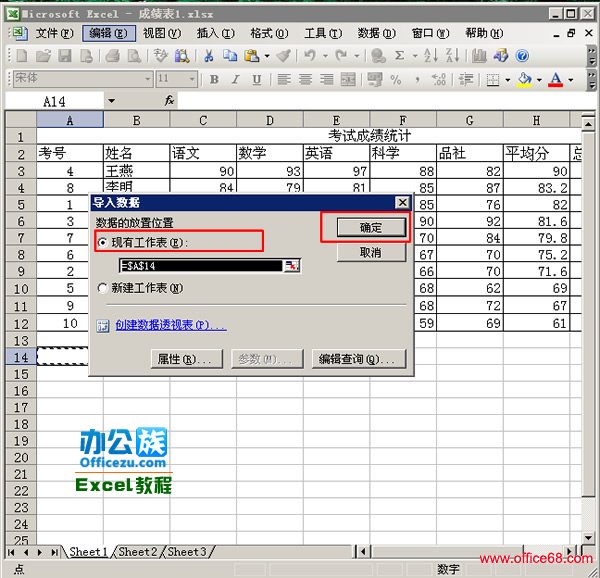Image resolution: width=600 pixels, height=578 pixels.
Task: Open the font size 11 dropdown
Action: point(192,79)
